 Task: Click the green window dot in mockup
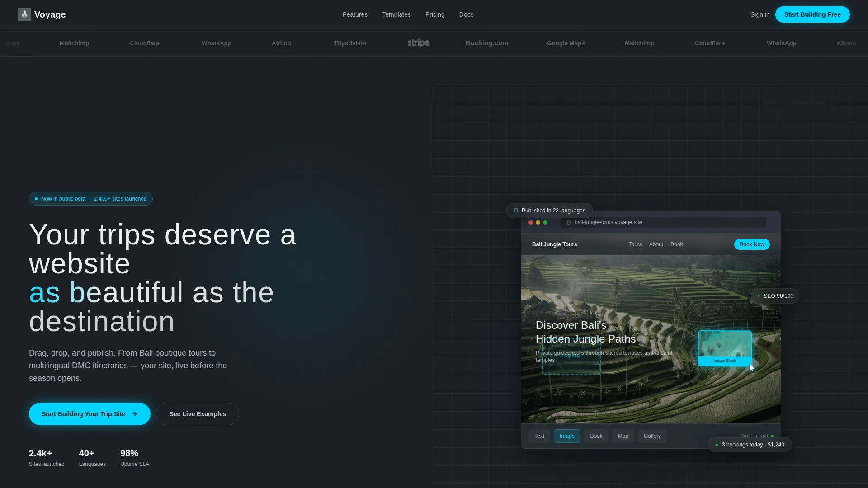click(545, 222)
